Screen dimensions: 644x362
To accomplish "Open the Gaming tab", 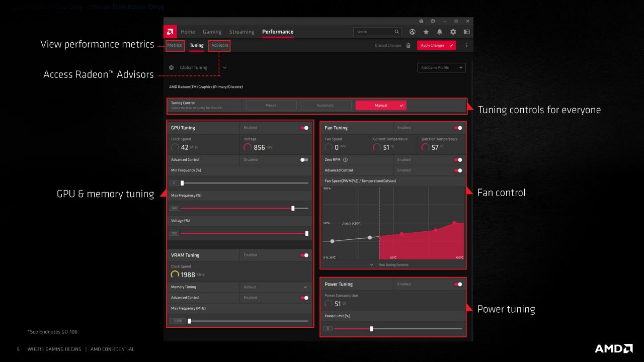I will pos(212,32).
